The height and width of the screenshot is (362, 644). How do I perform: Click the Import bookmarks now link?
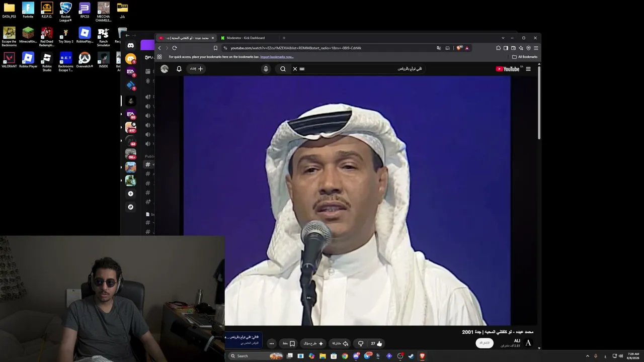coord(277,57)
